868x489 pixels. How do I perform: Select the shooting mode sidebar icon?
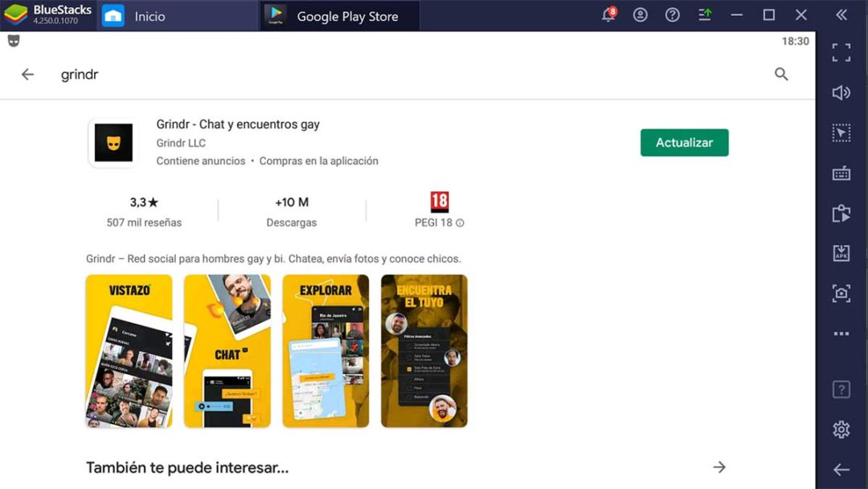pyautogui.click(x=841, y=132)
